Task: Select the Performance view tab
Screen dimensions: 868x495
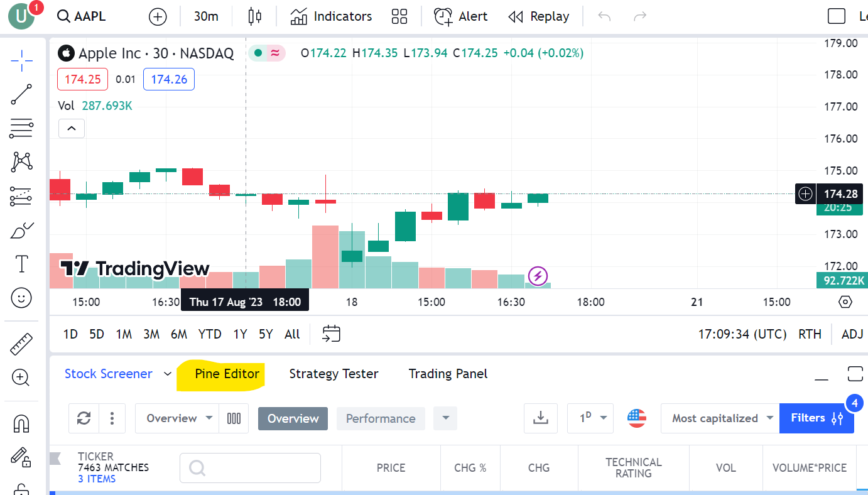Action: point(381,418)
